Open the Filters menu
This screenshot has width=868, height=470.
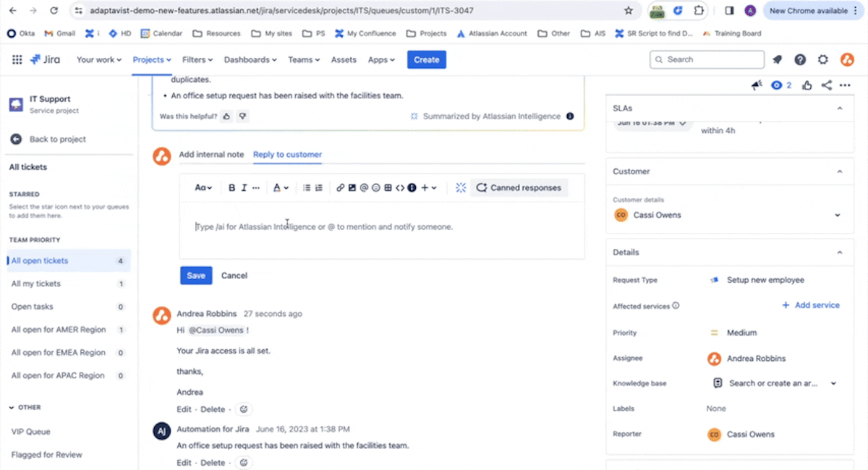point(197,60)
